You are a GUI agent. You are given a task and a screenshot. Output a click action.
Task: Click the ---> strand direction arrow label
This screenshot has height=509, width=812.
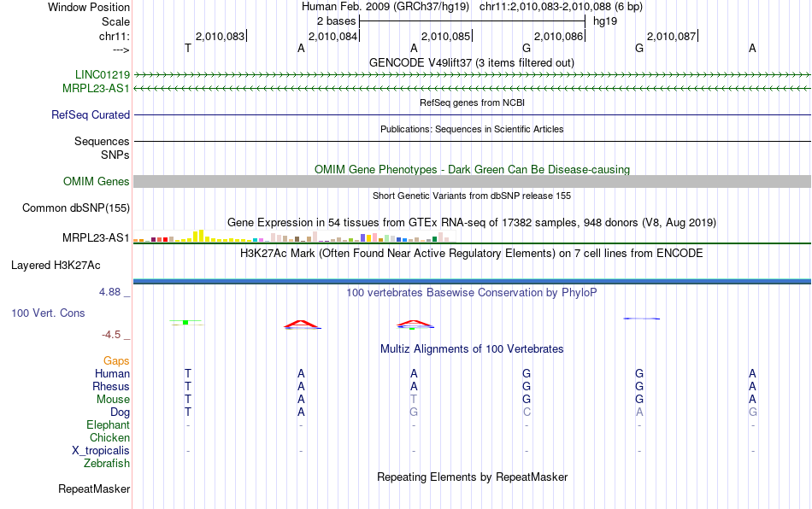click(x=121, y=50)
